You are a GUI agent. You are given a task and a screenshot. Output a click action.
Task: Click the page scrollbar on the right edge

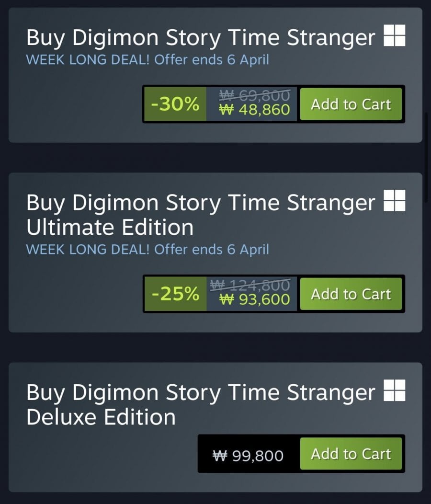pos(427,158)
